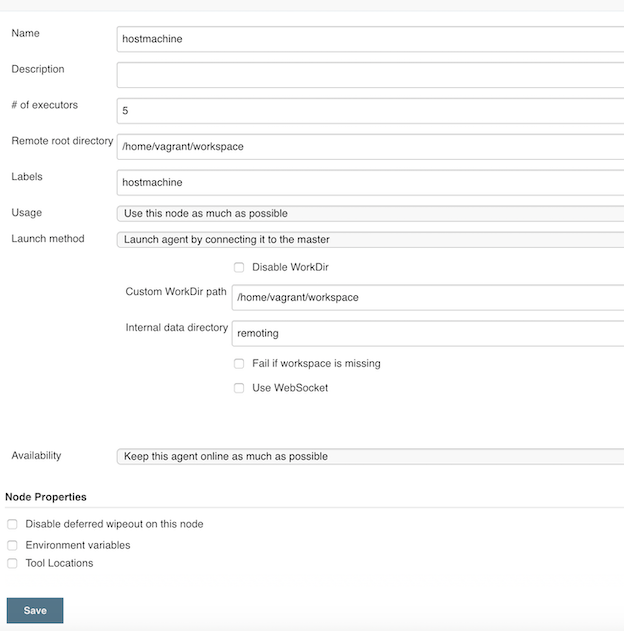
Task: Toggle the Use WebSocket checkbox
Action: pyautogui.click(x=239, y=388)
